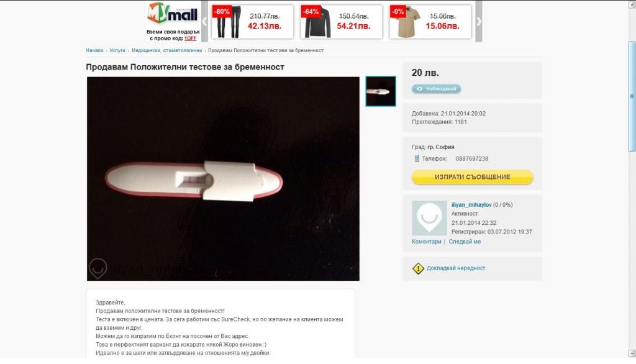Open the iliyan_mihaylov seller profile link
The height and width of the screenshot is (364, 636).
click(x=471, y=205)
